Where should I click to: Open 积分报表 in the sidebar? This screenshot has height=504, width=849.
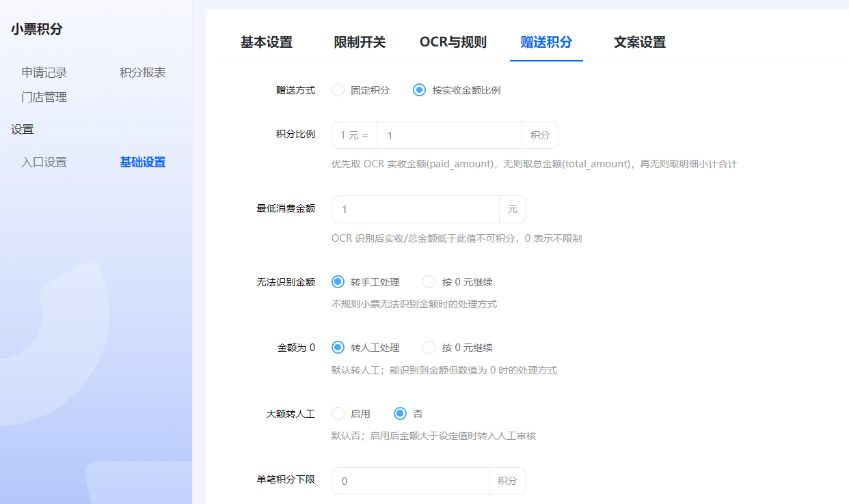click(143, 72)
